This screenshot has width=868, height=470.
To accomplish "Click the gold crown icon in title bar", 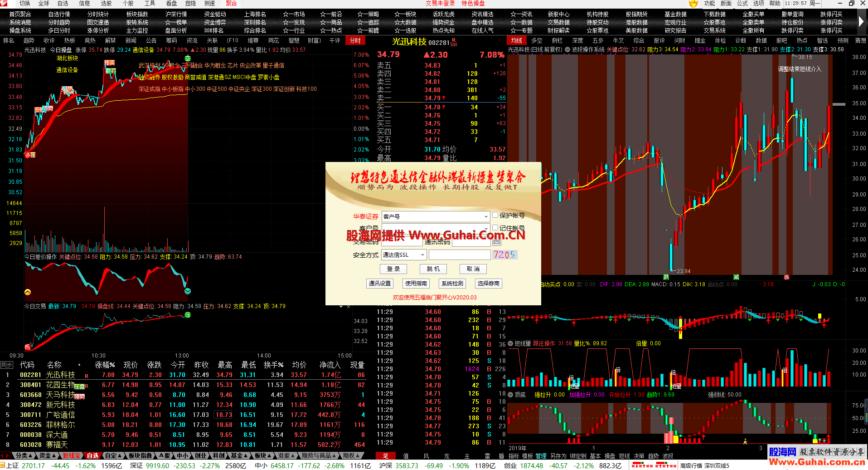I will pyautogui.click(x=693, y=4).
